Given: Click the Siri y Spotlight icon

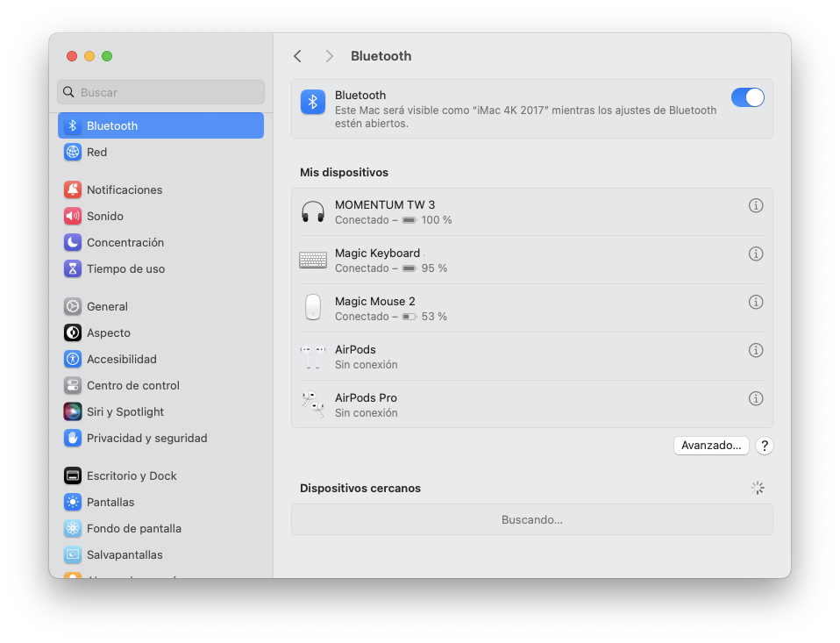Looking at the screenshot, I should click(73, 411).
